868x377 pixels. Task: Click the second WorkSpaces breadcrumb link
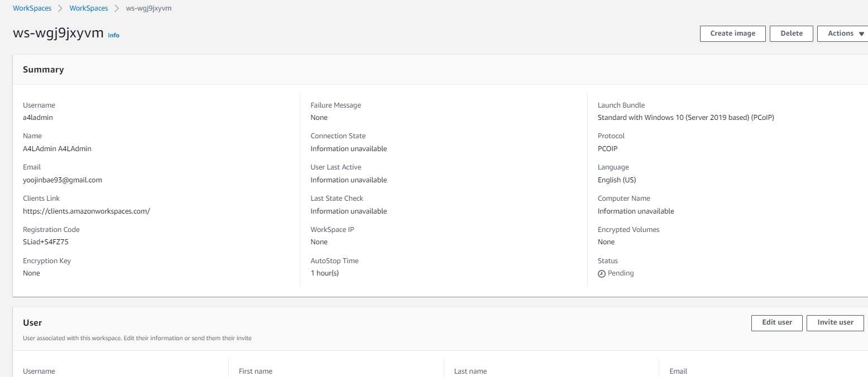pyautogui.click(x=88, y=8)
